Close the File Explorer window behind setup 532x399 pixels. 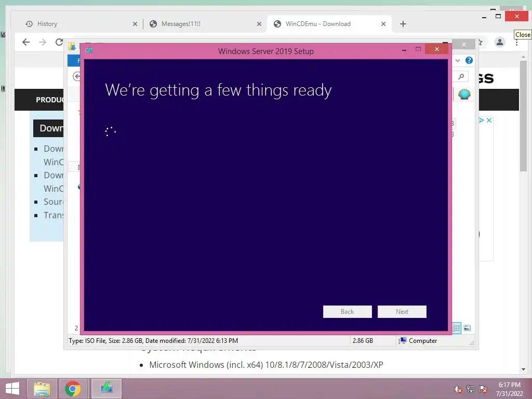coord(464,45)
